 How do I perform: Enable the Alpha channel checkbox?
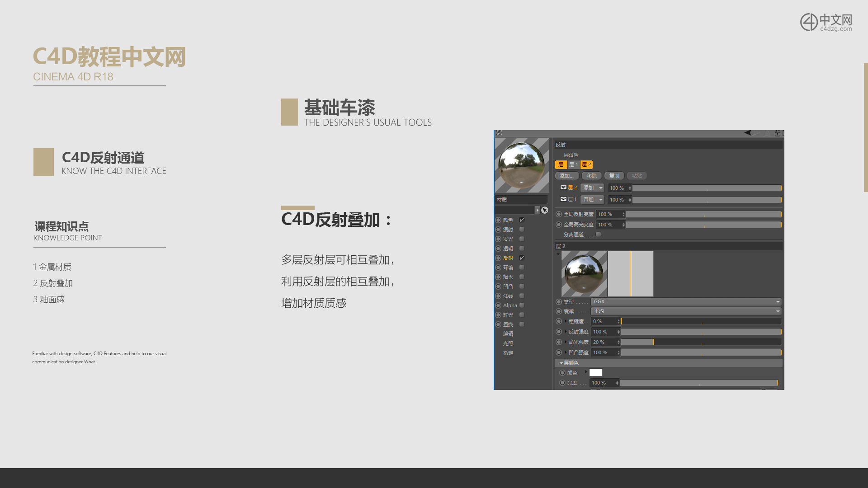click(522, 305)
